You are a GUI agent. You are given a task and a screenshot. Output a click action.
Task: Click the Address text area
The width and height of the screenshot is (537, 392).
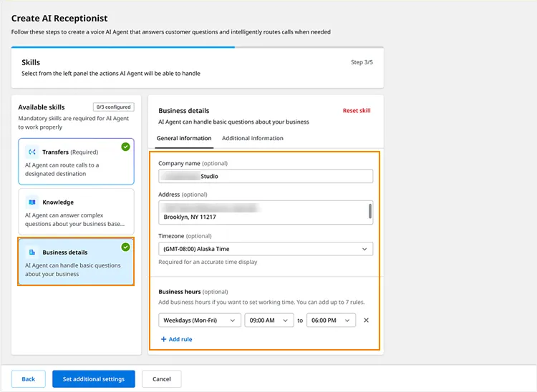click(x=266, y=212)
